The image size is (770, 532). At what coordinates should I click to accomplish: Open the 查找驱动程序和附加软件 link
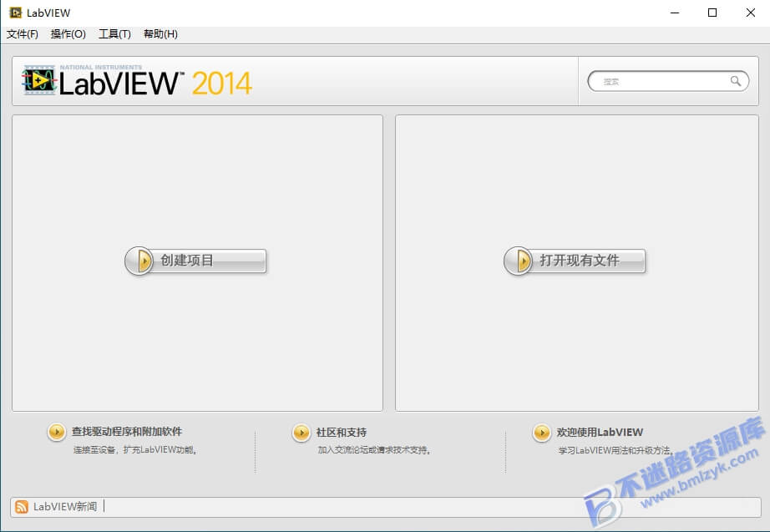coord(127,431)
